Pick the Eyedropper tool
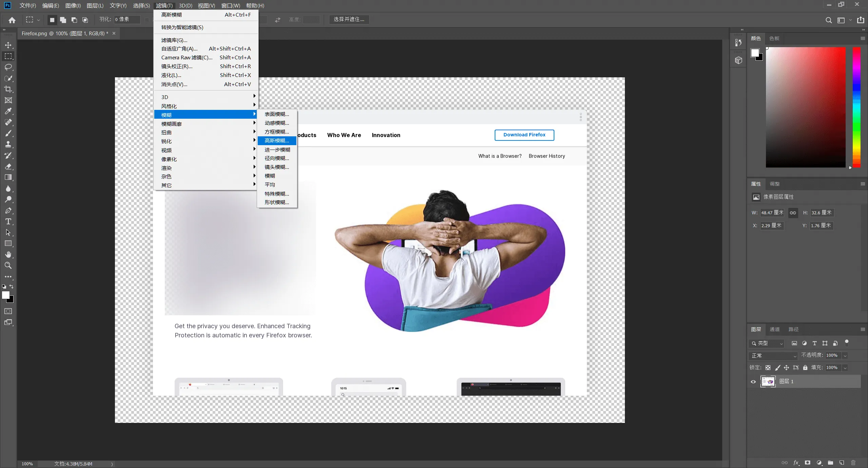Image resolution: width=868 pixels, height=468 pixels. pyautogui.click(x=8, y=111)
